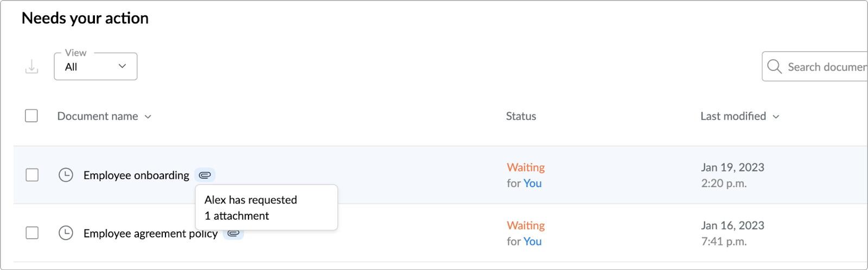This screenshot has height=270, width=868.
Task: Check the Employee agreement policy row checkbox
Action: pos(32,233)
